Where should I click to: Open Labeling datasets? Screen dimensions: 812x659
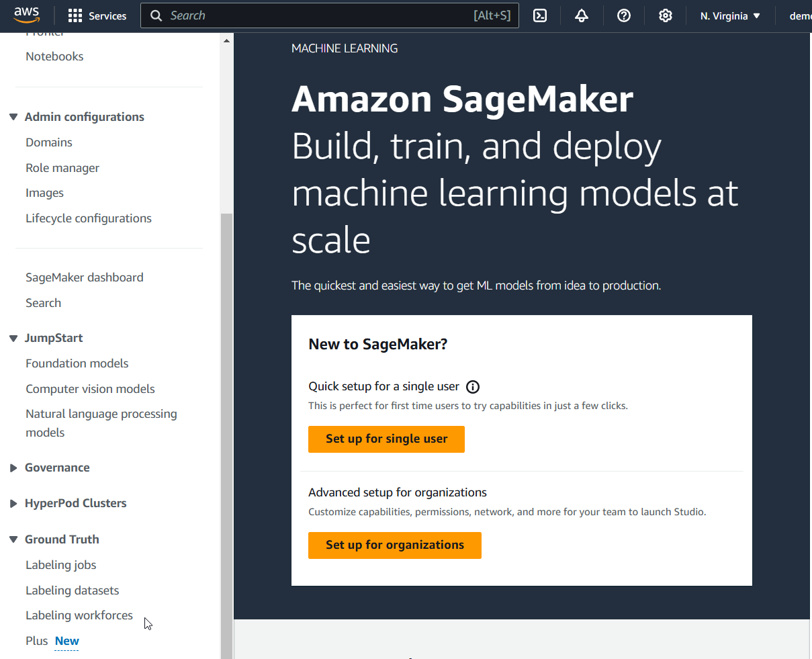73,590
